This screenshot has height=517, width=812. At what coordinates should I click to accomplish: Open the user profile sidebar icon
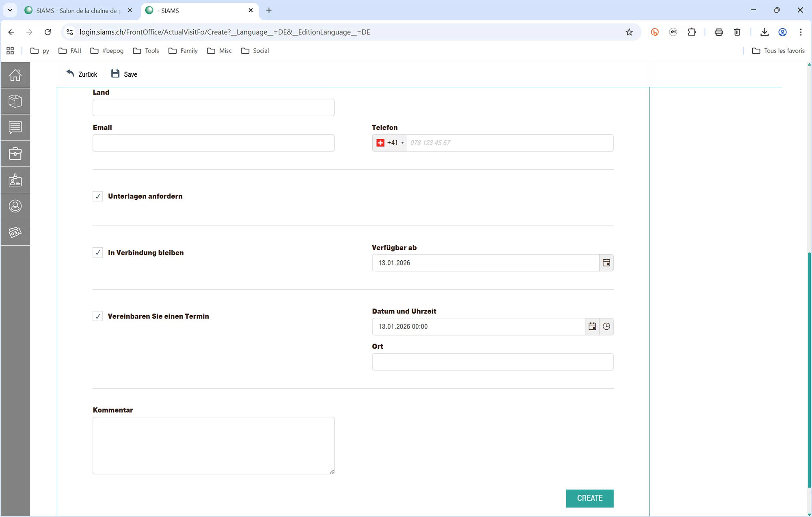pos(15,206)
